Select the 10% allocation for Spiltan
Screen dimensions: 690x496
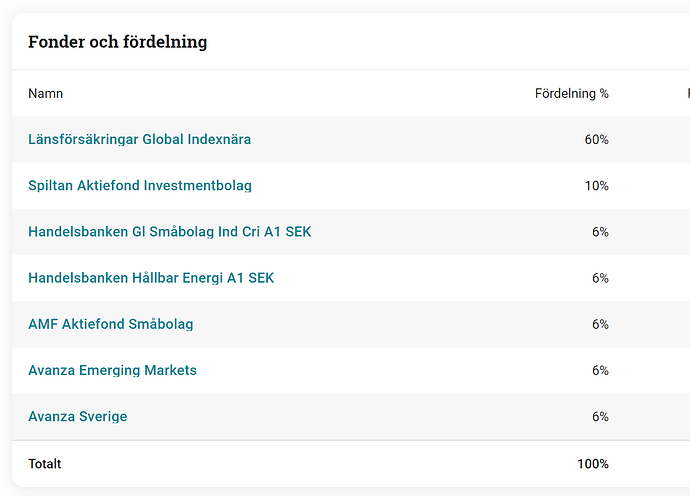pos(596,186)
